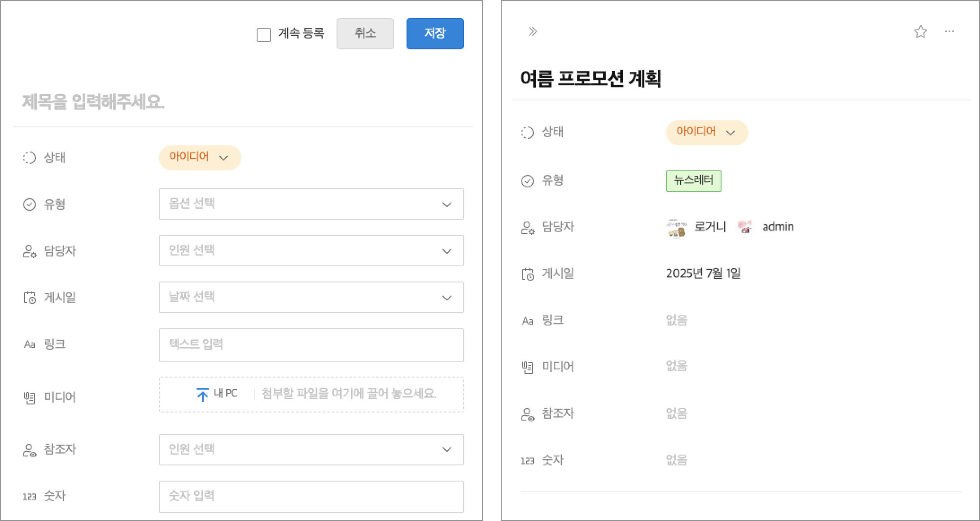Collapse panel with double chevron icon

coord(533,31)
